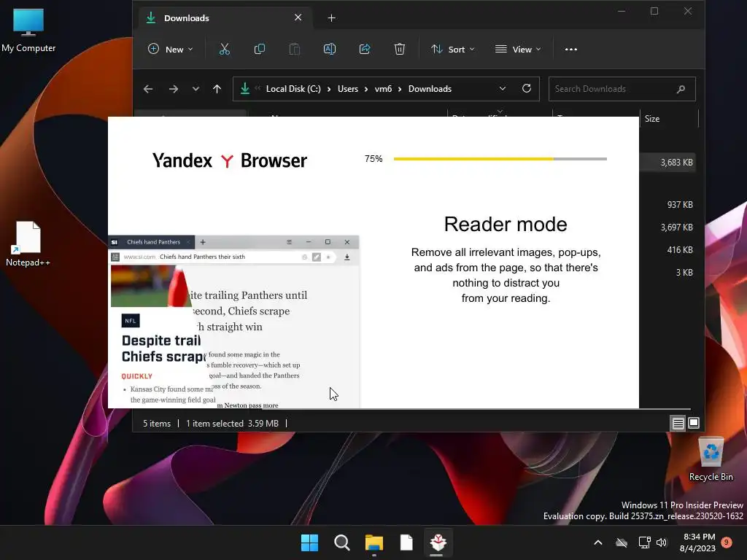
Task: Refresh the Downloads folder
Action: click(x=527, y=88)
